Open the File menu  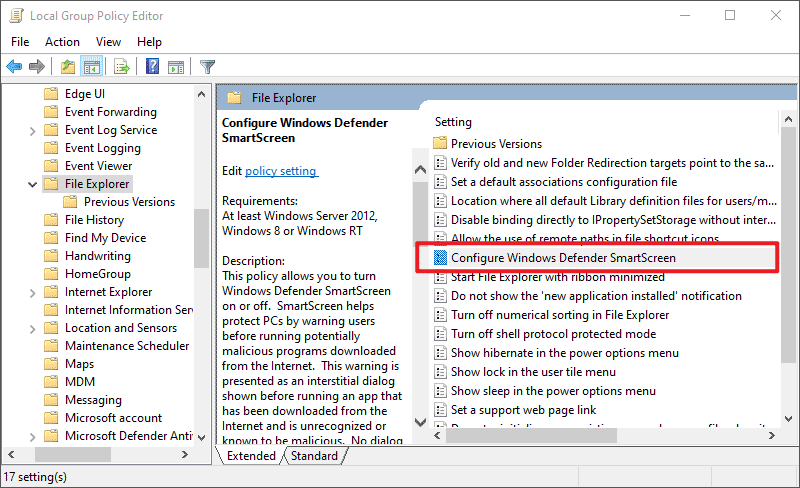pyautogui.click(x=20, y=42)
